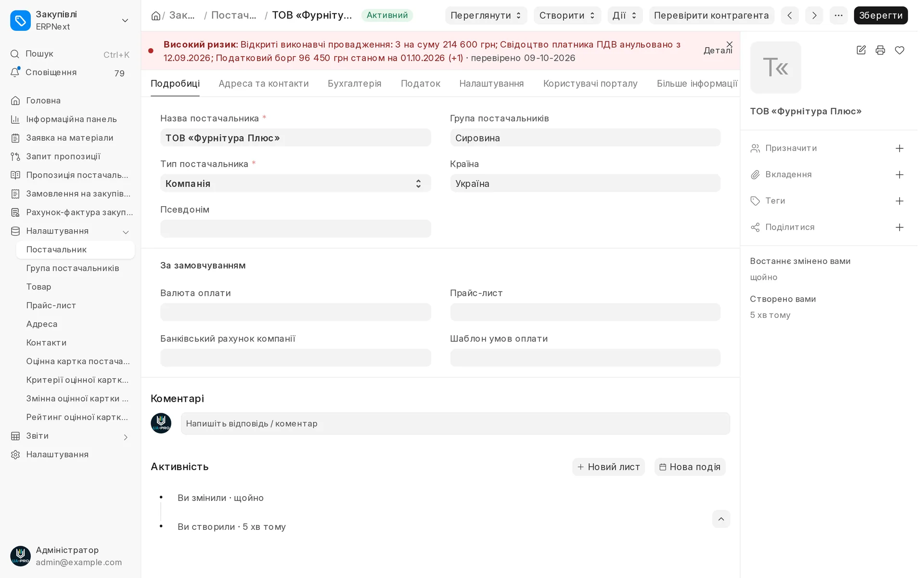Switch to Адреса та контакти tab
The image size is (924, 578).
click(x=264, y=83)
